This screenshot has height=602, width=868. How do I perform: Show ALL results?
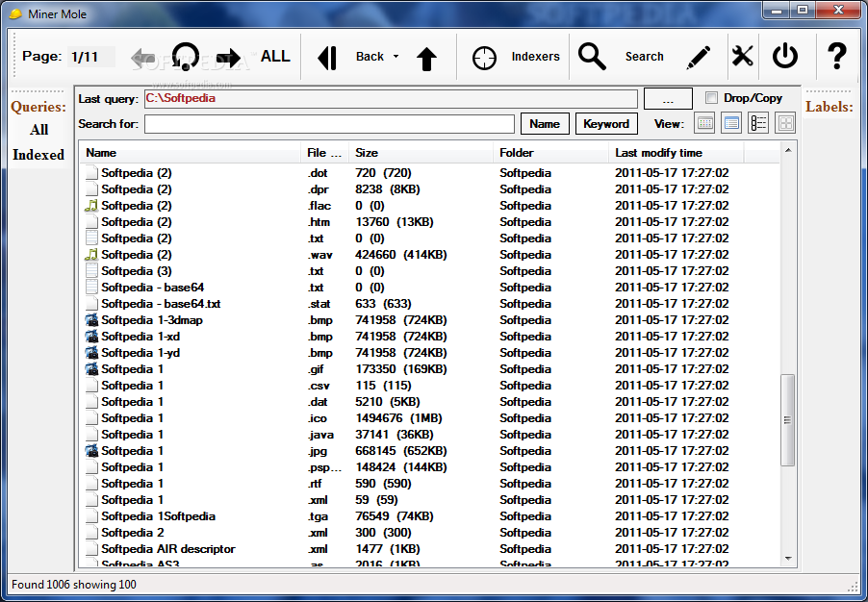[275, 57]
